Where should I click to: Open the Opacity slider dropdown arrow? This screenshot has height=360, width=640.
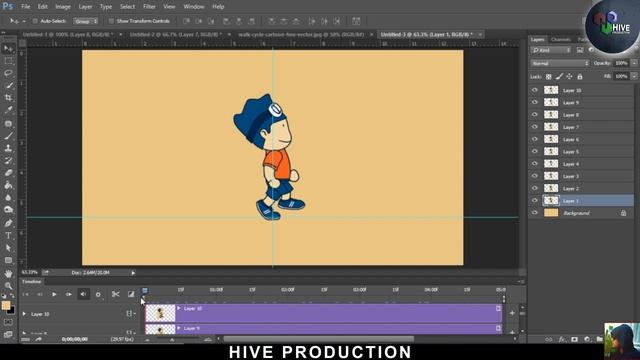[x=634, y=63]
